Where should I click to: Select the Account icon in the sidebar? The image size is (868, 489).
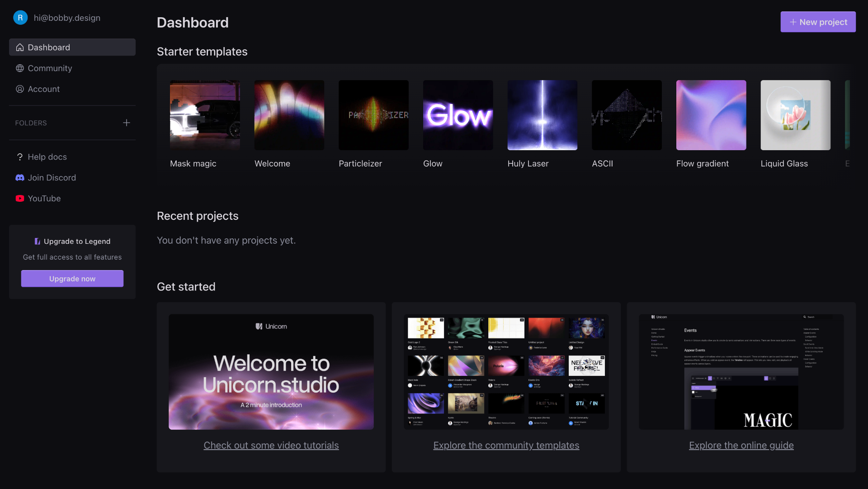coord(20,89)
